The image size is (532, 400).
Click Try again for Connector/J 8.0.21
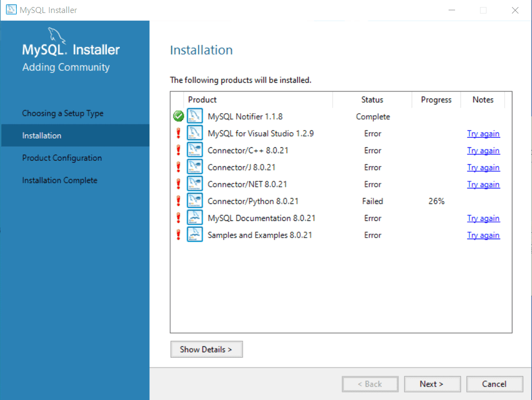483,167
